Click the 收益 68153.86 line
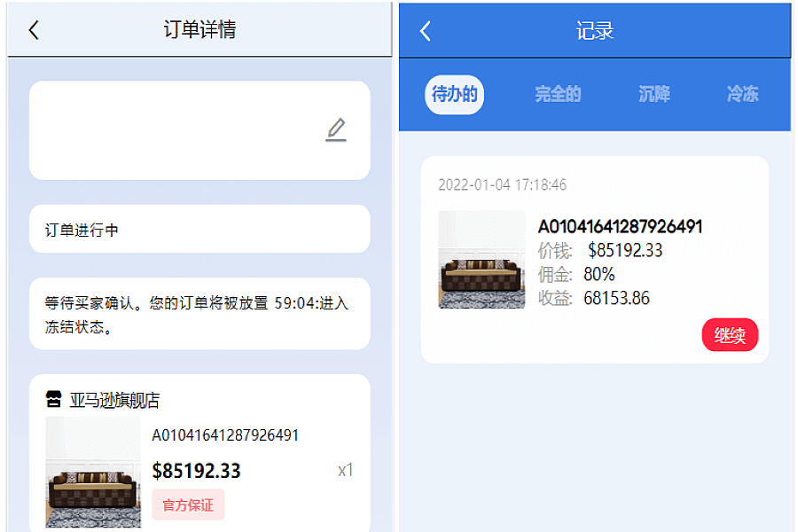Image resolution: width=798 pixels, height=532 pixels. (x=594, y=298)
